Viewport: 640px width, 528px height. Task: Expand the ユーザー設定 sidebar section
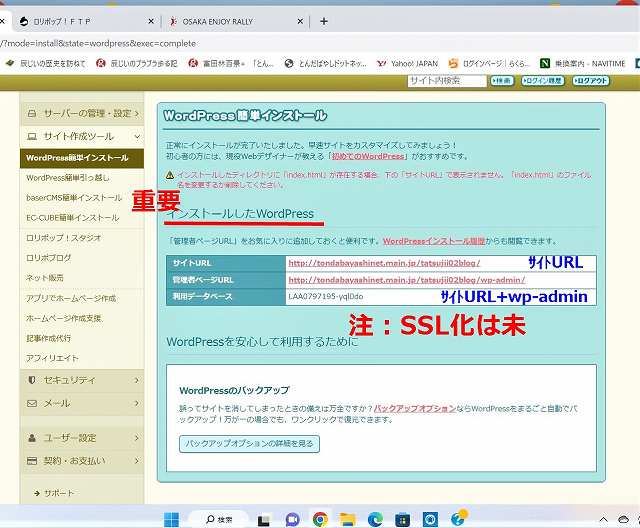tap(82, 438)
